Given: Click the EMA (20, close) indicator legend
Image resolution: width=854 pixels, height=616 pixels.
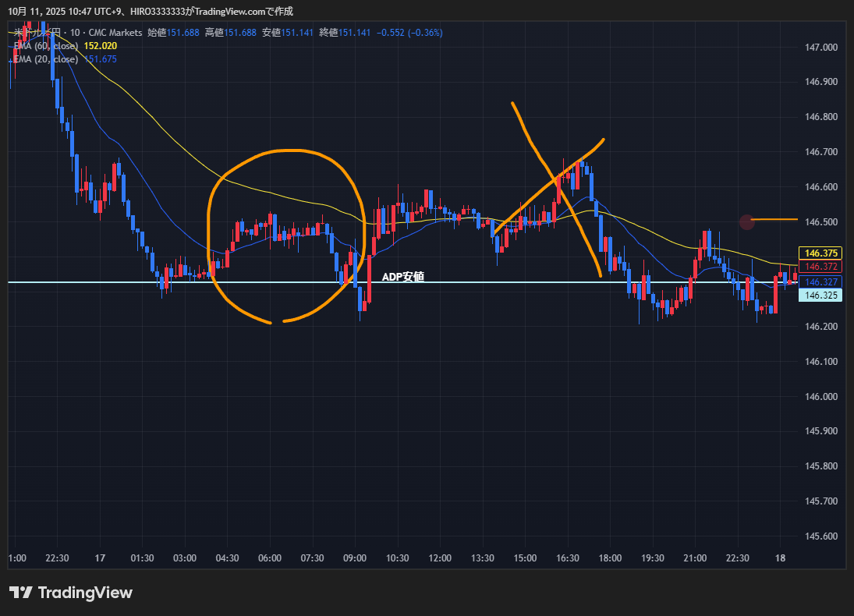Looking at the screenshot, I should (x=45, y=59).
